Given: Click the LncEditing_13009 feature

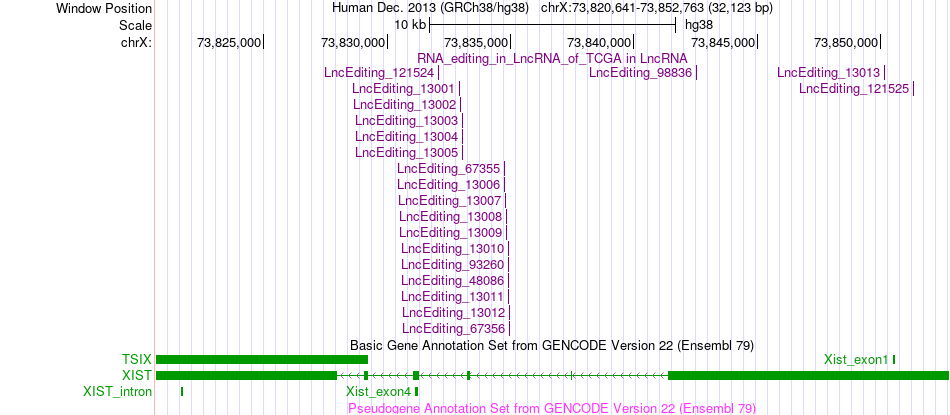Looking at the screenshot, I should [451, 232].
